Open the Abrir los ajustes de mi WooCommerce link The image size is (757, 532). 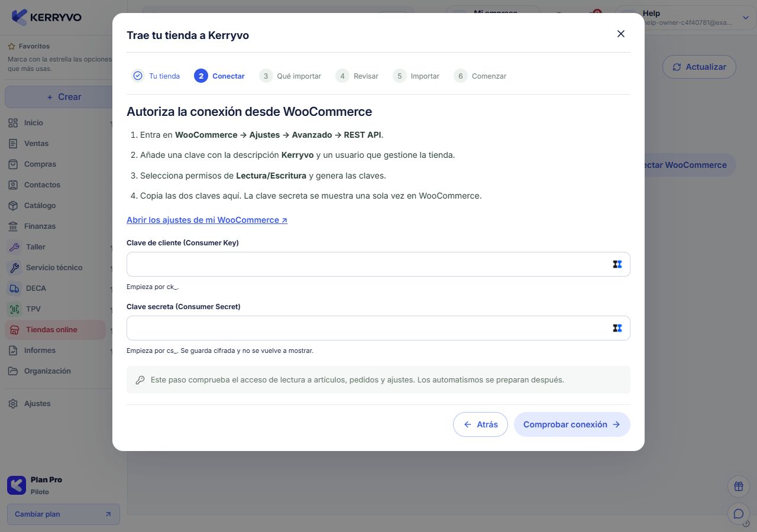click(207, 220)
